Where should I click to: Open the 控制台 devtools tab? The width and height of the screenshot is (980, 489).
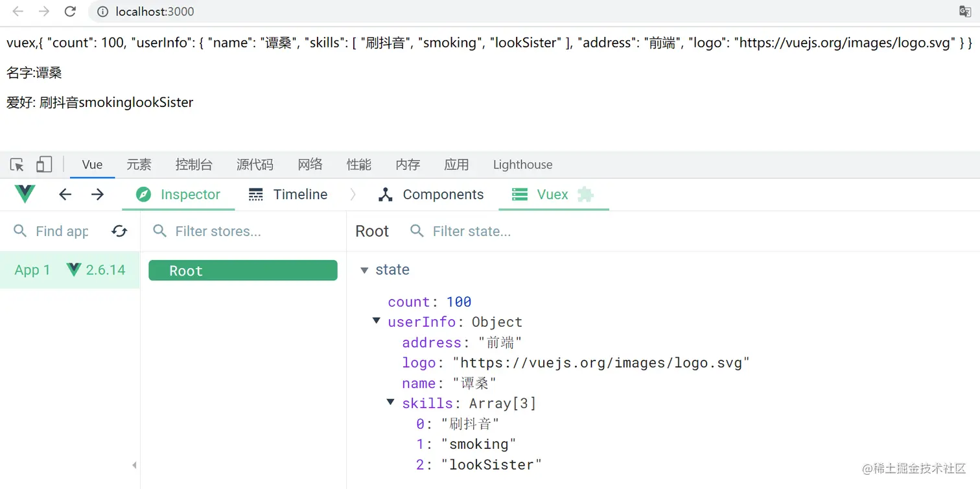point(193,165)
